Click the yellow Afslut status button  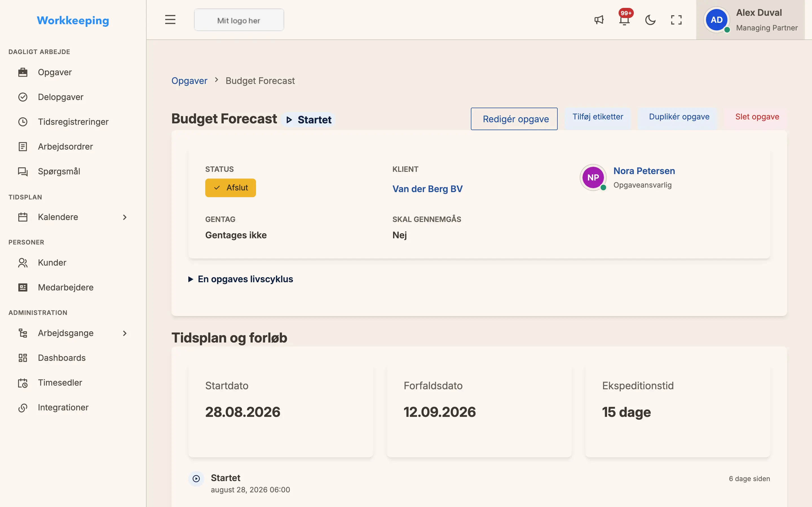[x=231, y=188]
